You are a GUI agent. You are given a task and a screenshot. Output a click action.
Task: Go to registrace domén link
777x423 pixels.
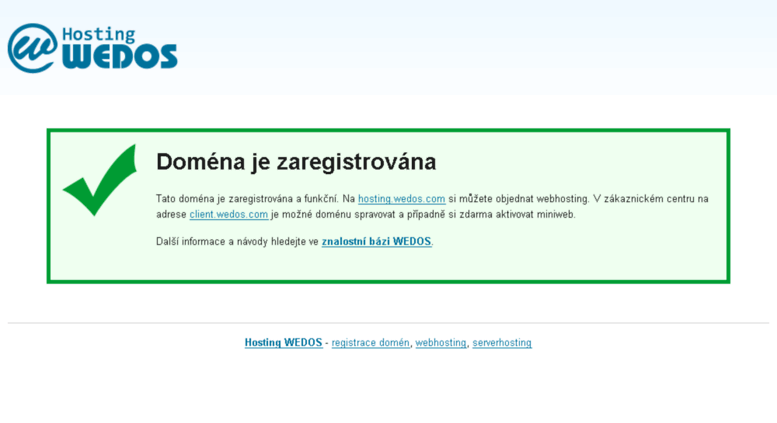click(x=371, y=343)
